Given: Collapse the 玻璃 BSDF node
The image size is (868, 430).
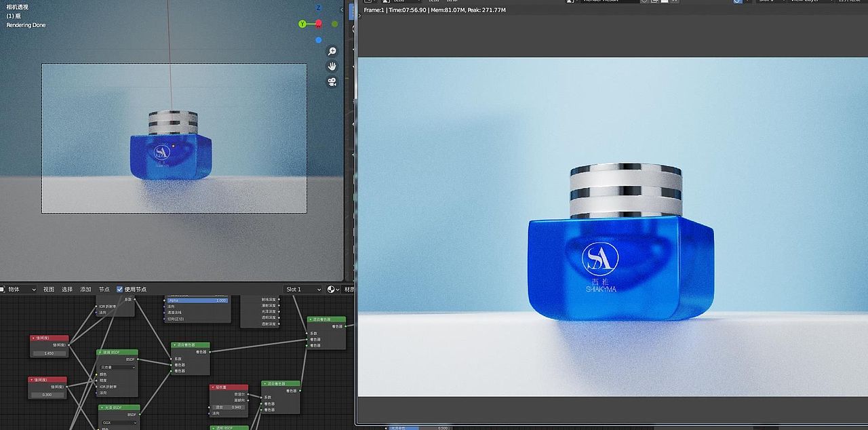Looking at the screenshot, I should (x=100, y=353).
